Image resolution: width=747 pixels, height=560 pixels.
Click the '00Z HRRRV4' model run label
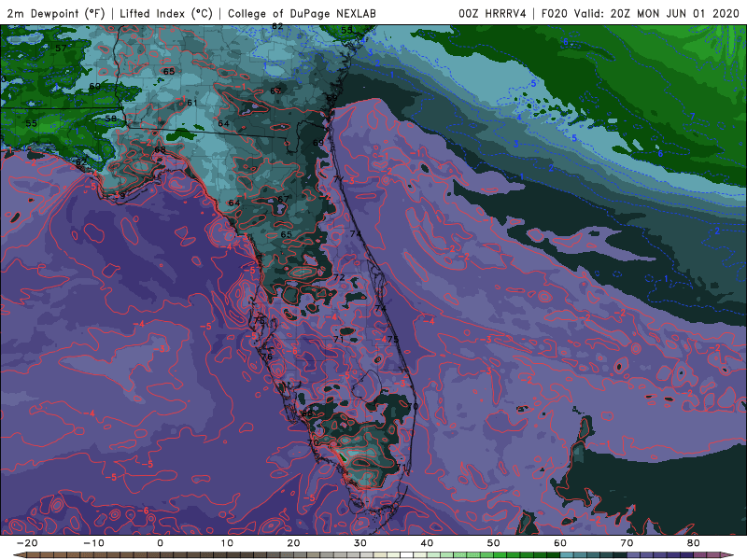[x=492, y=13]
